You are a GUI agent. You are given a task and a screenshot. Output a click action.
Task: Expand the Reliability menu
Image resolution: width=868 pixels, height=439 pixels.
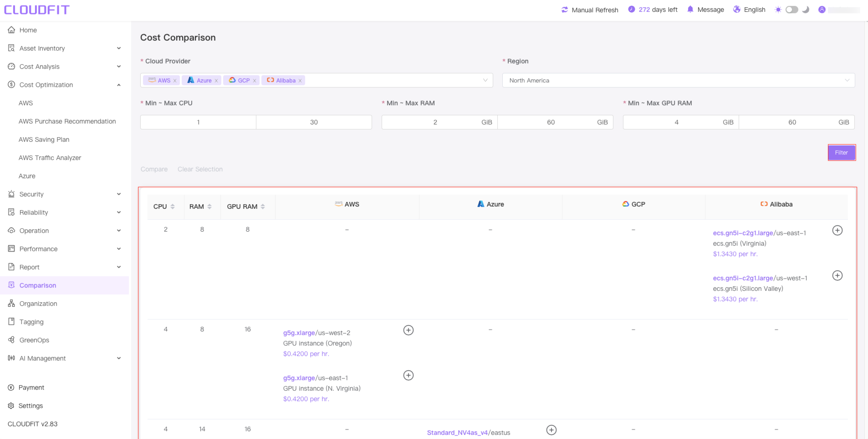65,212
